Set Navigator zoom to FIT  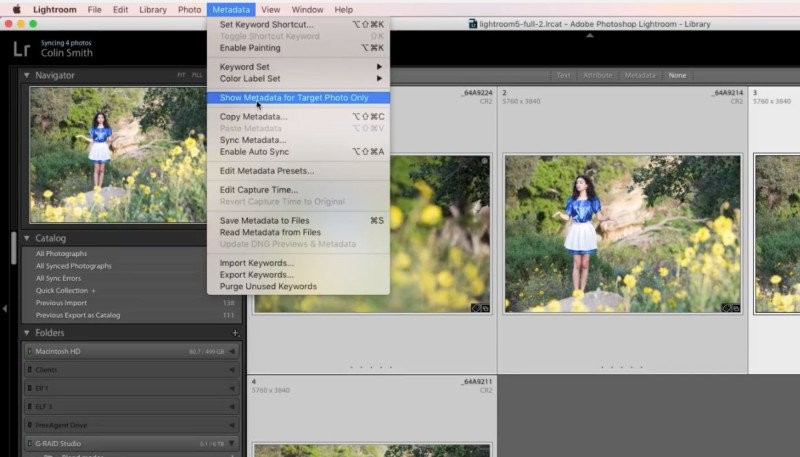pos(181,75)
